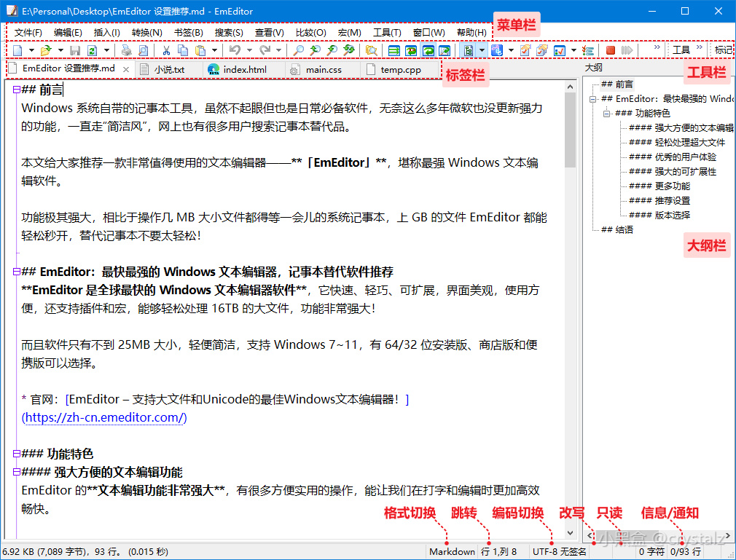Run the macro with the play icon
This screenshot has height=560, width=736.
point(628,51)
